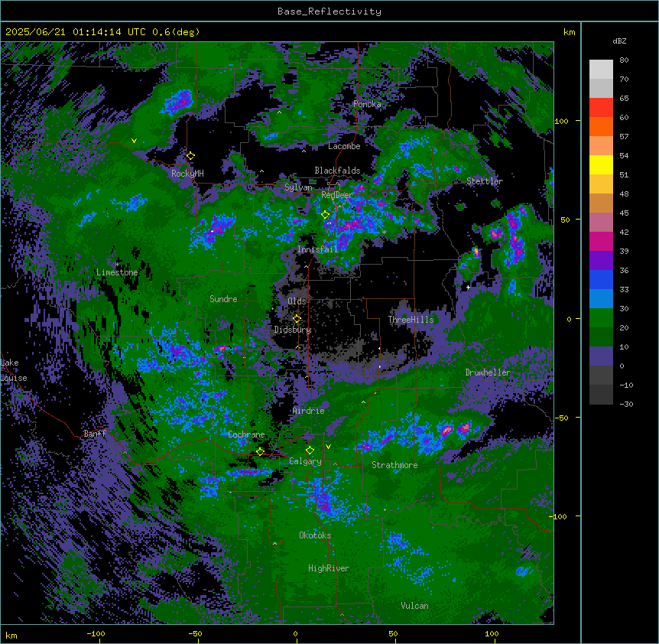The height and width of the screenshot is (644, 659).
Task: Pick the mauve 42-45 dBZ legend swatch
Action: (601, 223)
